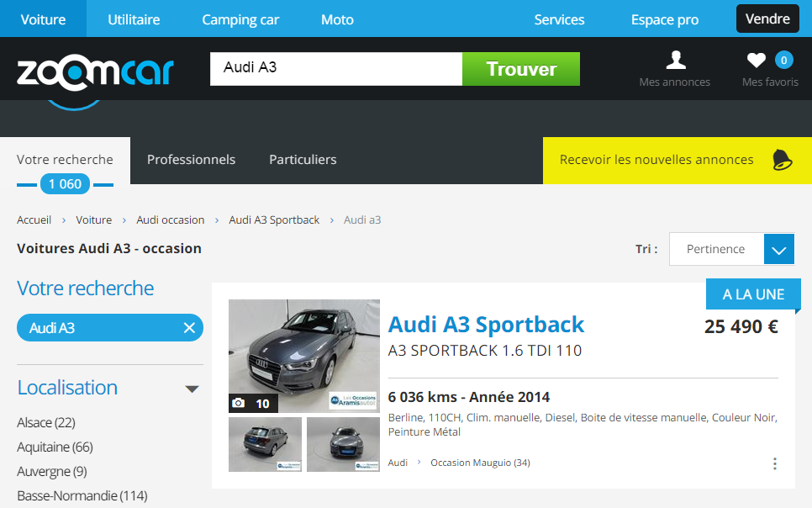Open the Voiture tab
Image resolution: width=812 pixels, height=508 pixels.
pyautogui.click(x=43, y=19)
